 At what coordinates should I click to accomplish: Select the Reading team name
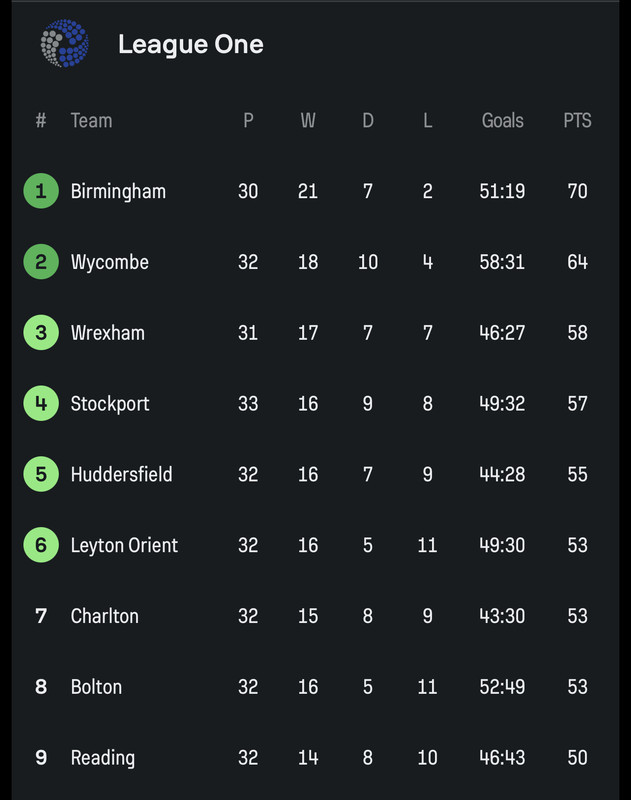[x=103, y=758]
